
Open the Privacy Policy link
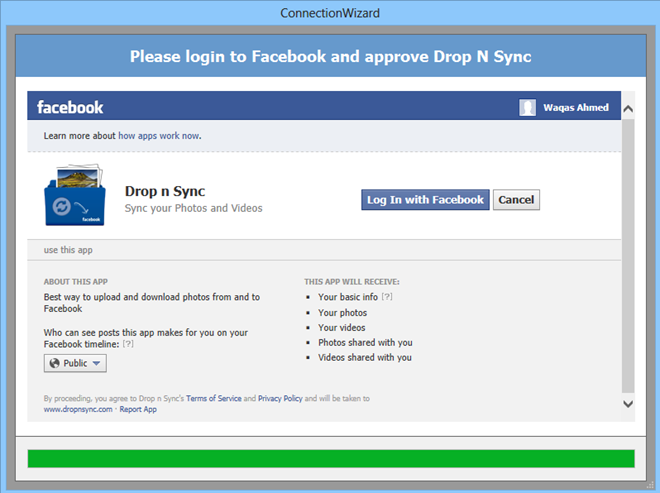pos(280,398)
